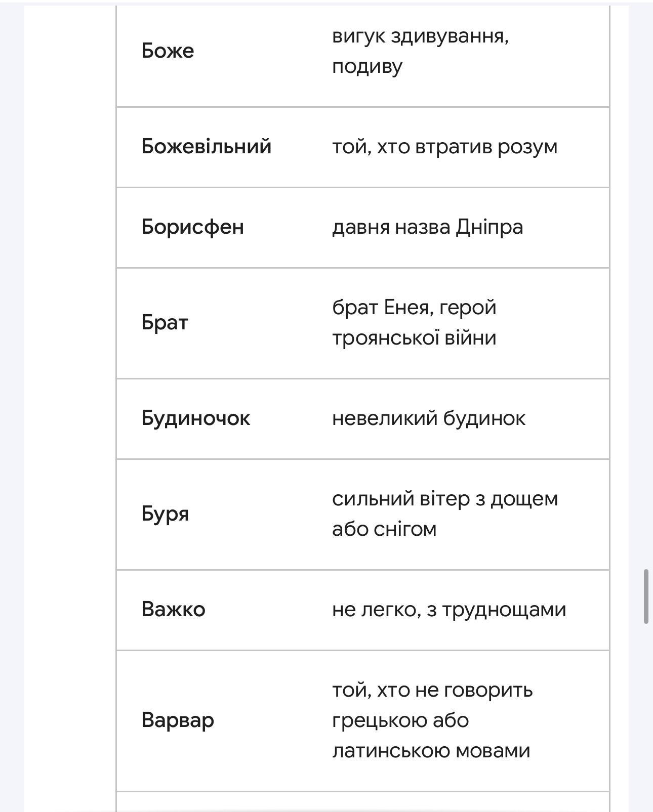The height and width of the screenshot is (812, 653).
Task: Click the Борисфен term cell
Action: (x=192, y=227)
